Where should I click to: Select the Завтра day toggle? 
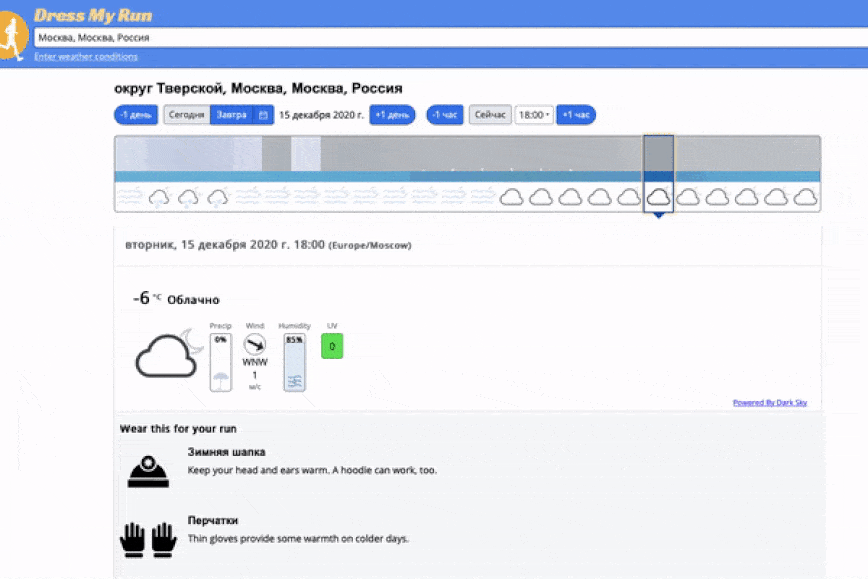[x=231, y=115]
